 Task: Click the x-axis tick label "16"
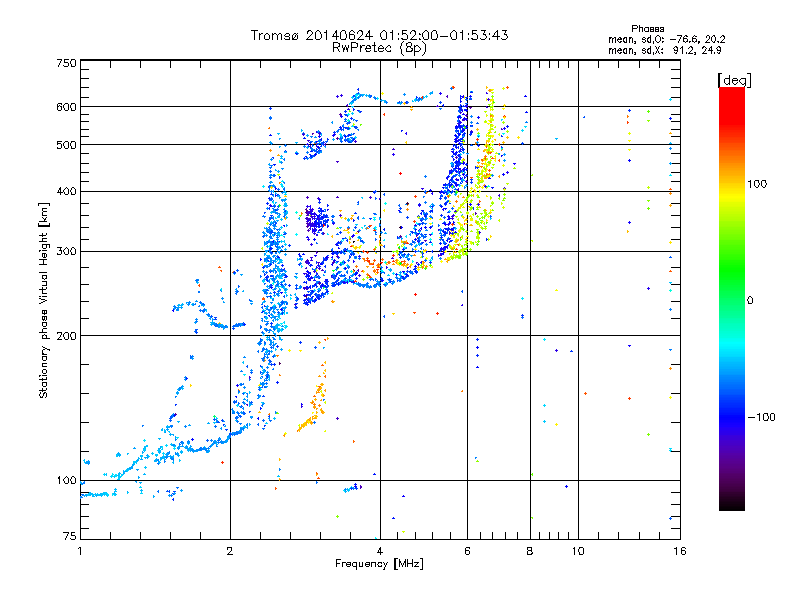680,552
